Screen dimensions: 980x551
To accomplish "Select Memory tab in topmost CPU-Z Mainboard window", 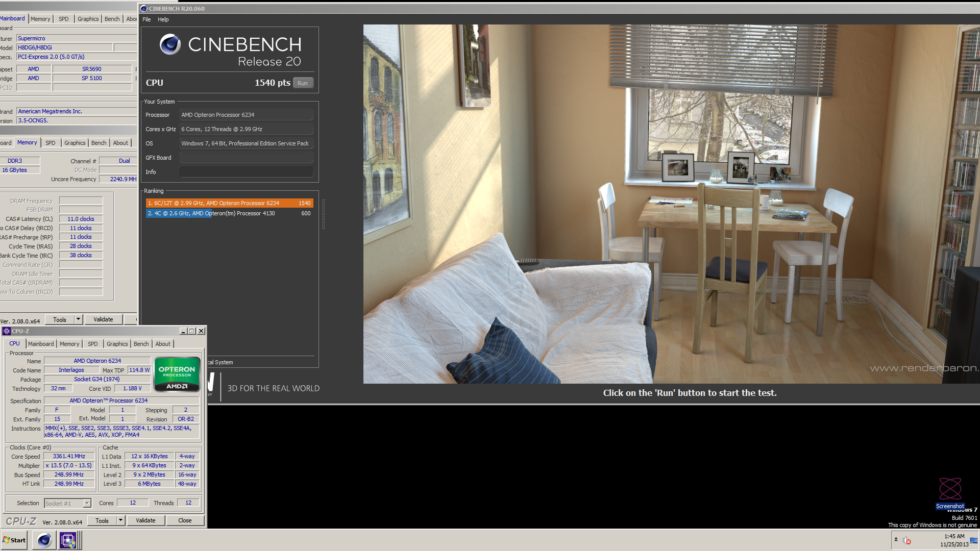I will 40,19.
